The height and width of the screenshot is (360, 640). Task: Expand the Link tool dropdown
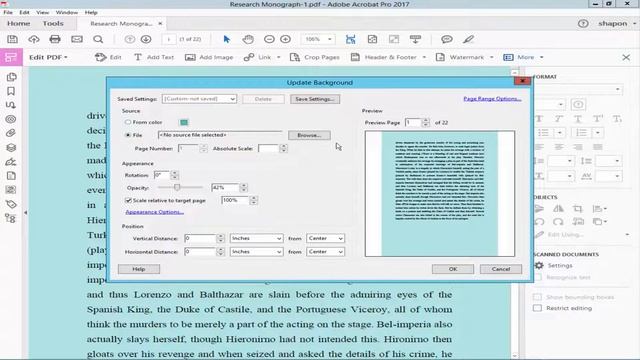(x=278, y=58)
